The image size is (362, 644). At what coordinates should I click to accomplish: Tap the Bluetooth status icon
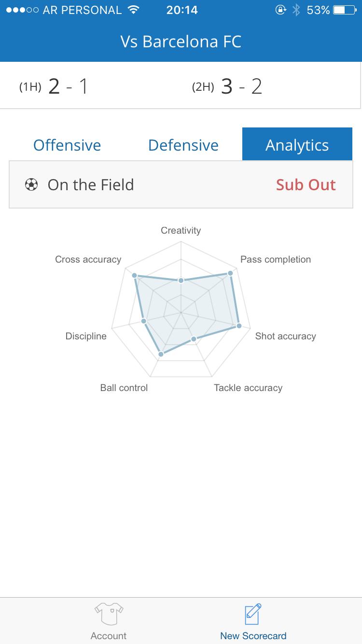click(x=296, y=10)
